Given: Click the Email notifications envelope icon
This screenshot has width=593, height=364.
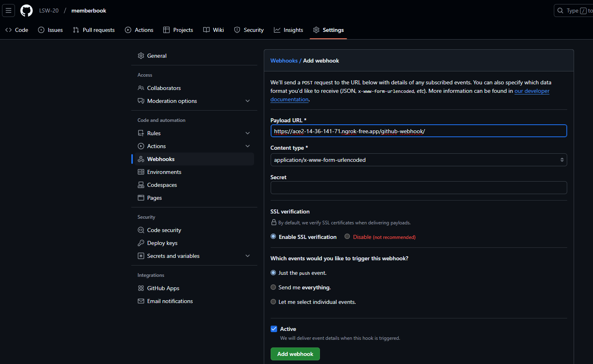Looking at the screenshot, I should (141, 301).
